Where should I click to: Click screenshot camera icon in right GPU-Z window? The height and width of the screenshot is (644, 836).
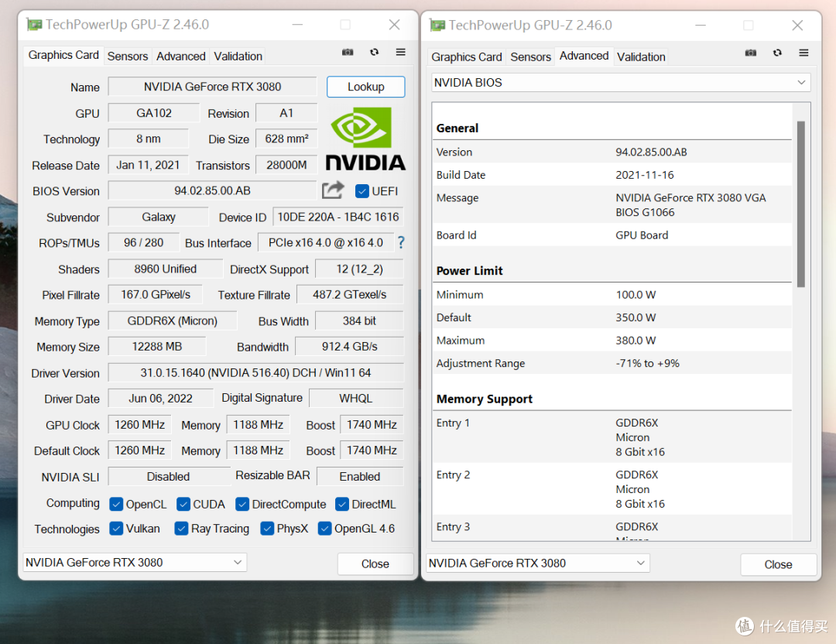[751, 53]
